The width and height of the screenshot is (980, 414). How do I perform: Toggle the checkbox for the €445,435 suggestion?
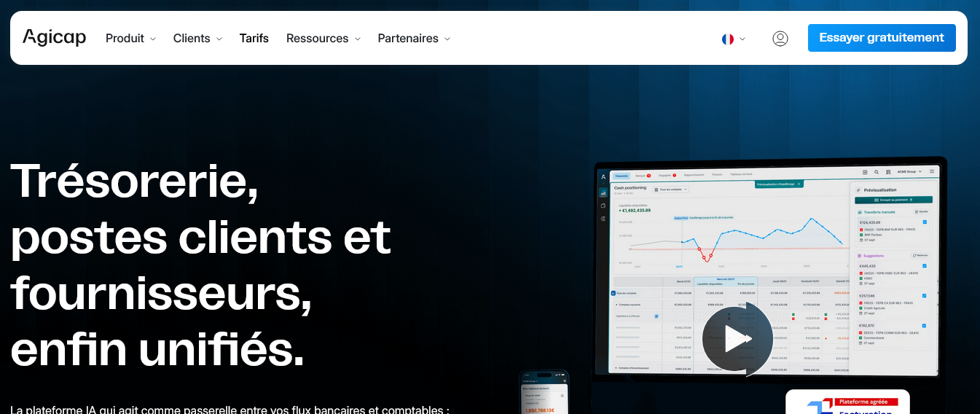click(925, 266)
